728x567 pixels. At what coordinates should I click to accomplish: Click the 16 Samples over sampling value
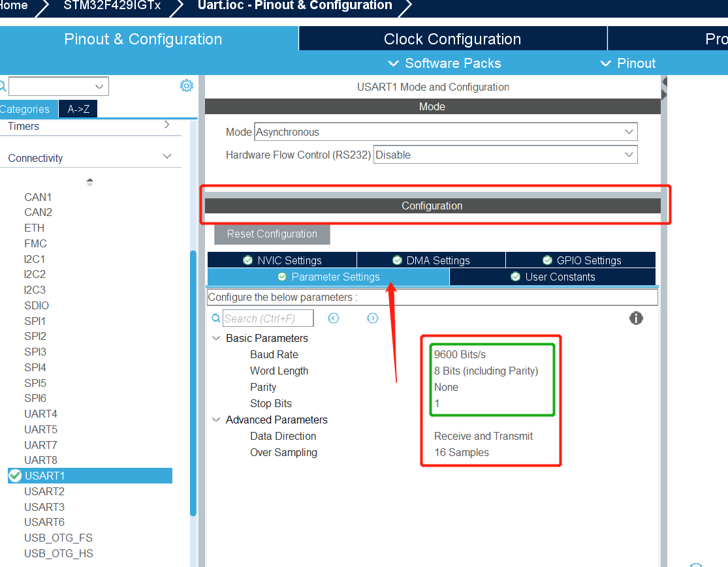pyautogui.click(x=462, y=452)
